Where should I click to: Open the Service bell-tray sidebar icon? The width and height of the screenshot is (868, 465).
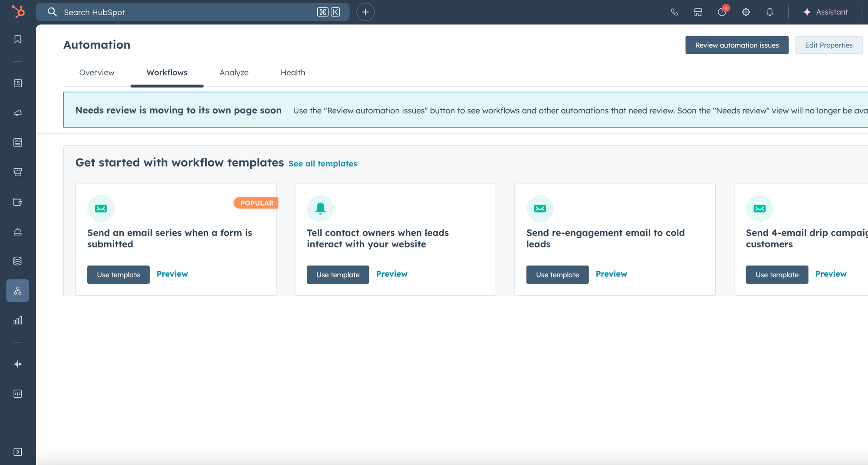pos(18,232)
